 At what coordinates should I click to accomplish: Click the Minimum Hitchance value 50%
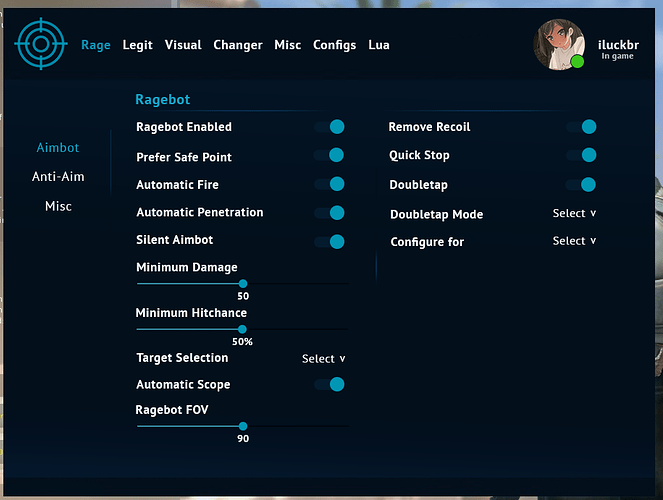pos(242,342)
